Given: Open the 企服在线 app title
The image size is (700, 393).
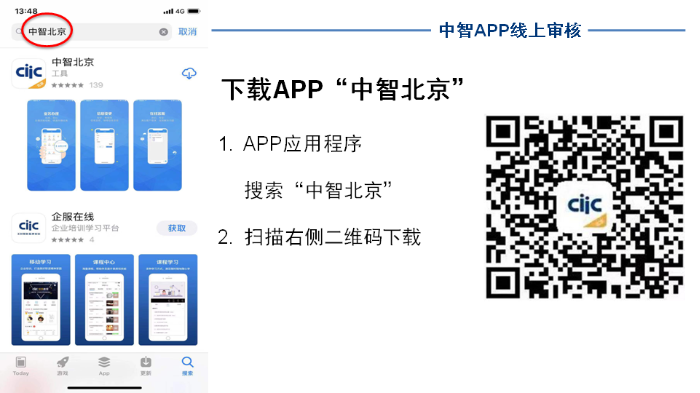Looking at the screenshot, I should coord(73,217).
